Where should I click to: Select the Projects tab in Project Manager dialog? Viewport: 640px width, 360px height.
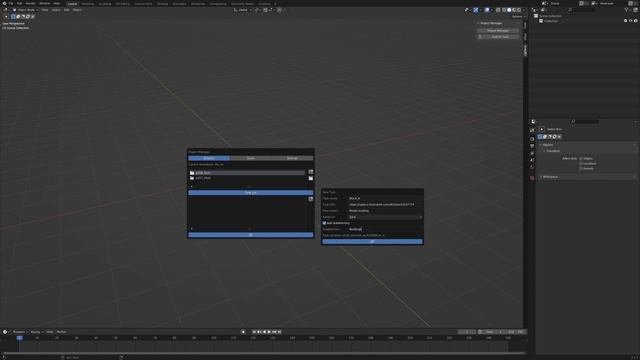click(x=209, y=158)
